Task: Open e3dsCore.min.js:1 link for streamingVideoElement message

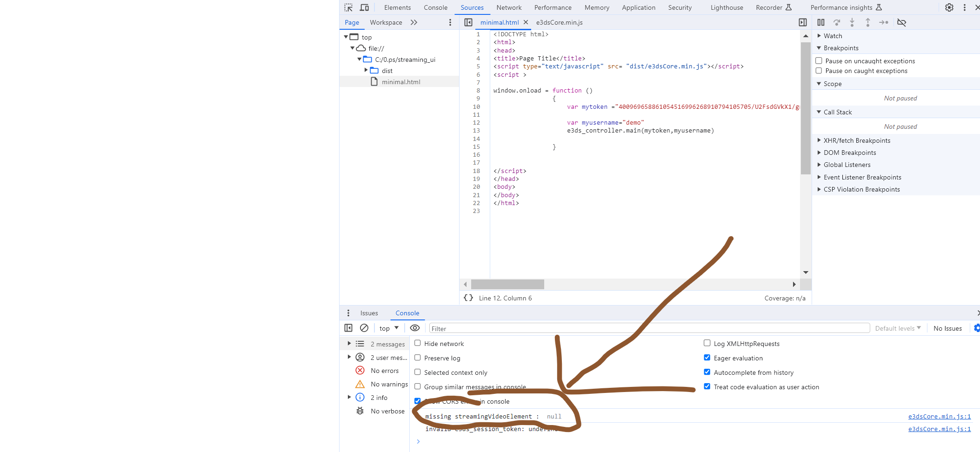Action: point(940,416)
